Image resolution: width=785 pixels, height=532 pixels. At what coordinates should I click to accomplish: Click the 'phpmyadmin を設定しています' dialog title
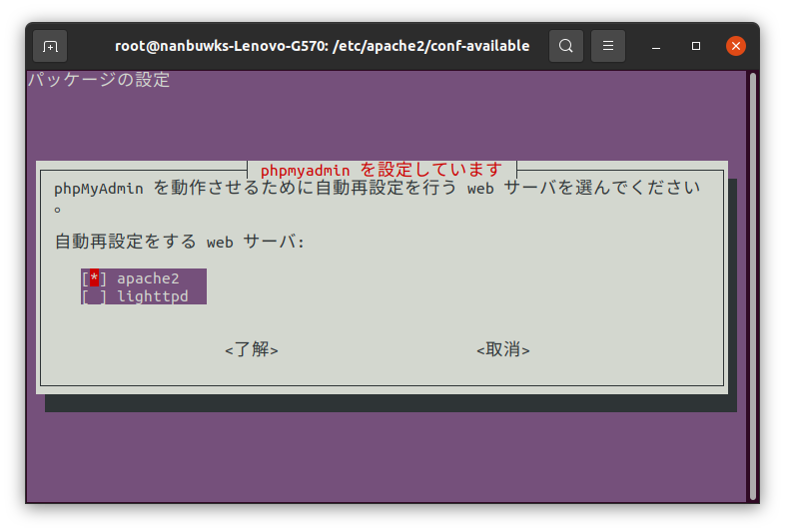coord(381,170)
